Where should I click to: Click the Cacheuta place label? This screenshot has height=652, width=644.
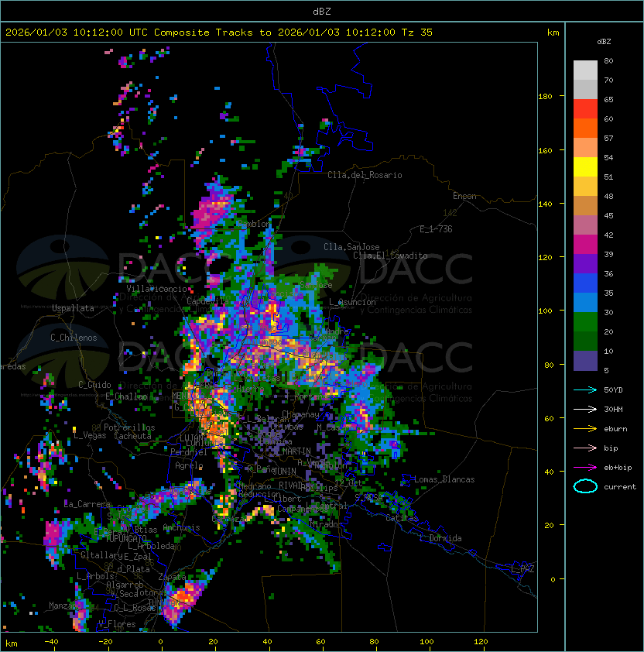[132, 436]
